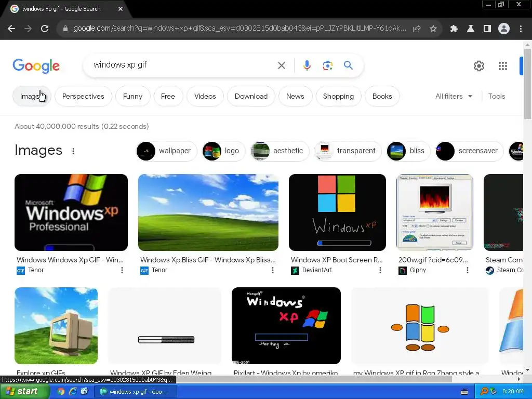Refine images by aesthetic chip

(x=280, y=151)
